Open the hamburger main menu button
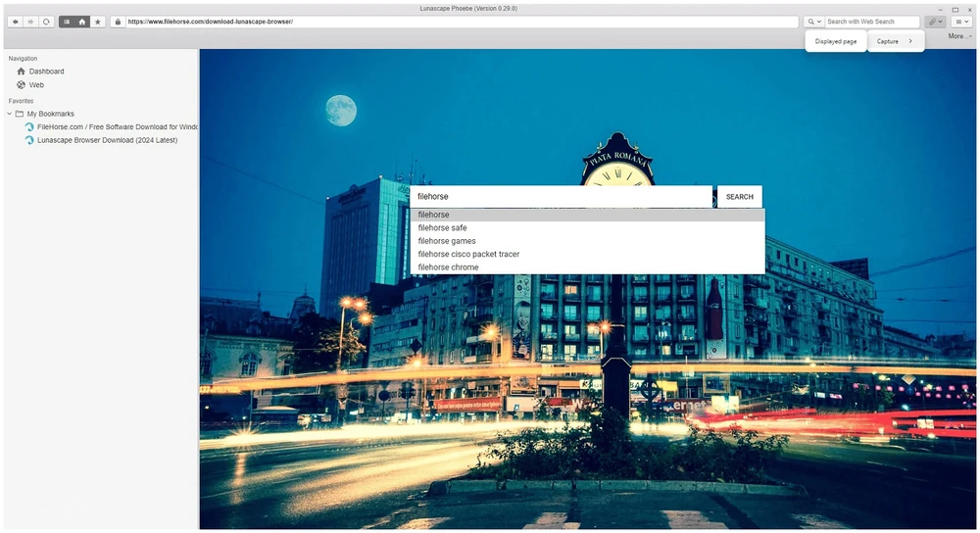 pyautogui.click(x=962, y=22)
